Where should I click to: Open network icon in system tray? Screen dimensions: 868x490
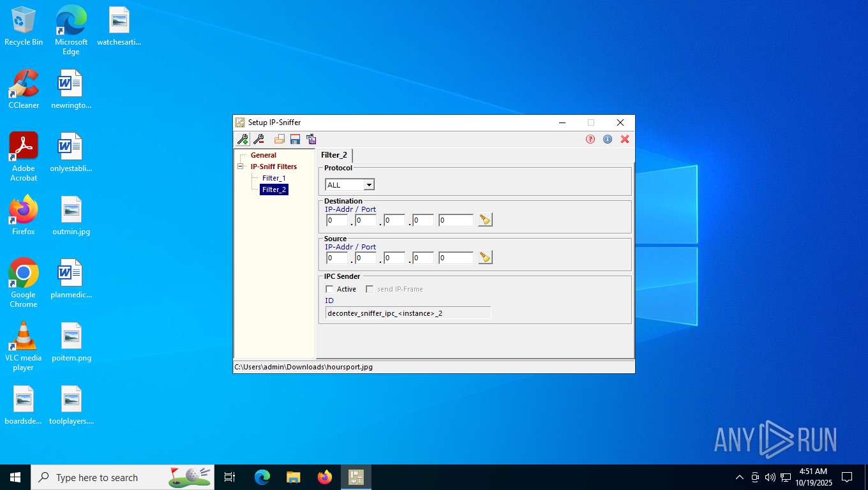pyautogui.click(x=786, y=477)
